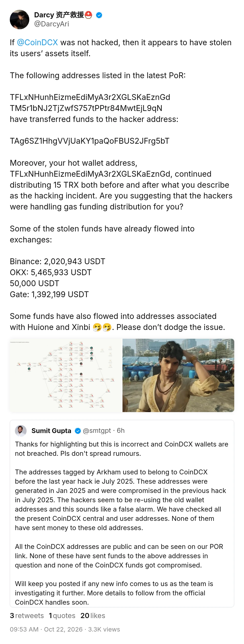
Task: Click the 3.3K views counter
Action: click(x=104, y=629)
